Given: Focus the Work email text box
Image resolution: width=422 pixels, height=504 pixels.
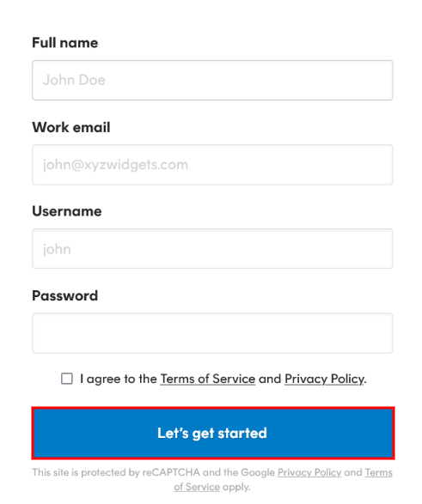Looking at the screenshot, I should pyautogui.click(x=212, y=165).
